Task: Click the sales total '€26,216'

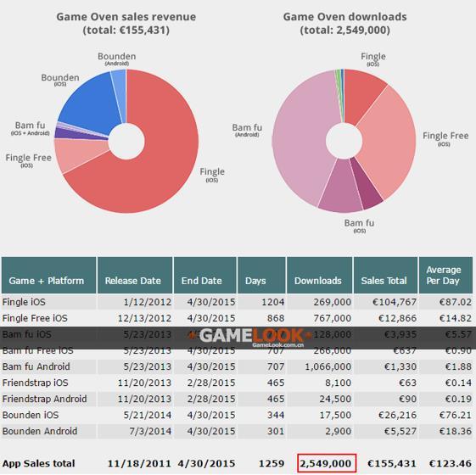Action: click(x=397, y=415)
